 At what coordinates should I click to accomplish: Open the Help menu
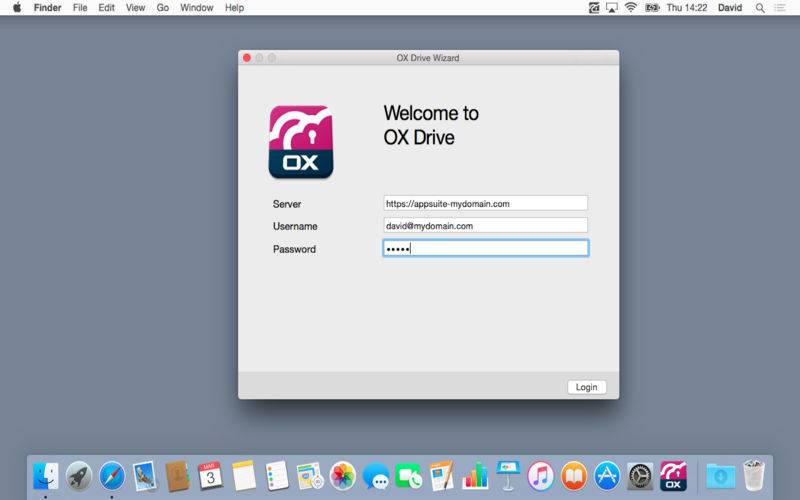click(x=235, y=8)
